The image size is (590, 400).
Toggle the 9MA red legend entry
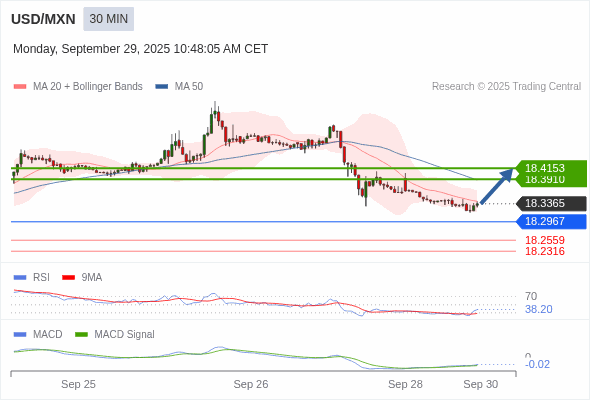pyautogui.click(x=82, y=277)
